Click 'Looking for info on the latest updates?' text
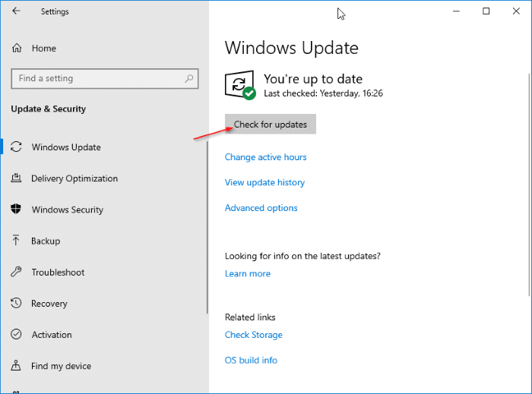The height and width of the screenshot is (394, 532). click(x=302, y=256)
